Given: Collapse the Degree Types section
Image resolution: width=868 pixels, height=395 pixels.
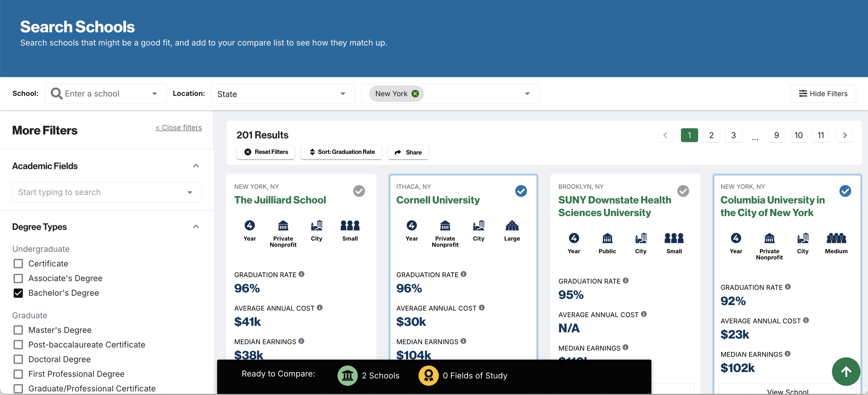Looking at the screenshot, I should (196, 227).
